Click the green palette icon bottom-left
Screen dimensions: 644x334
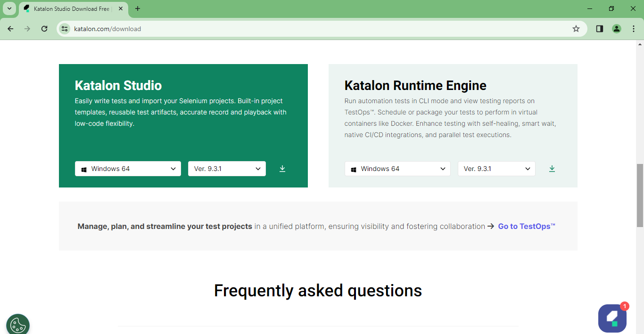coord(18,324)
